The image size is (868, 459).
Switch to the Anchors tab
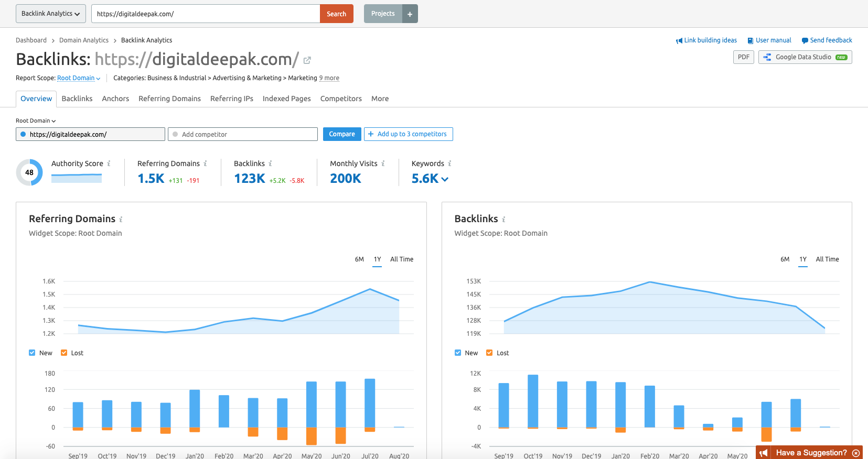115,99
